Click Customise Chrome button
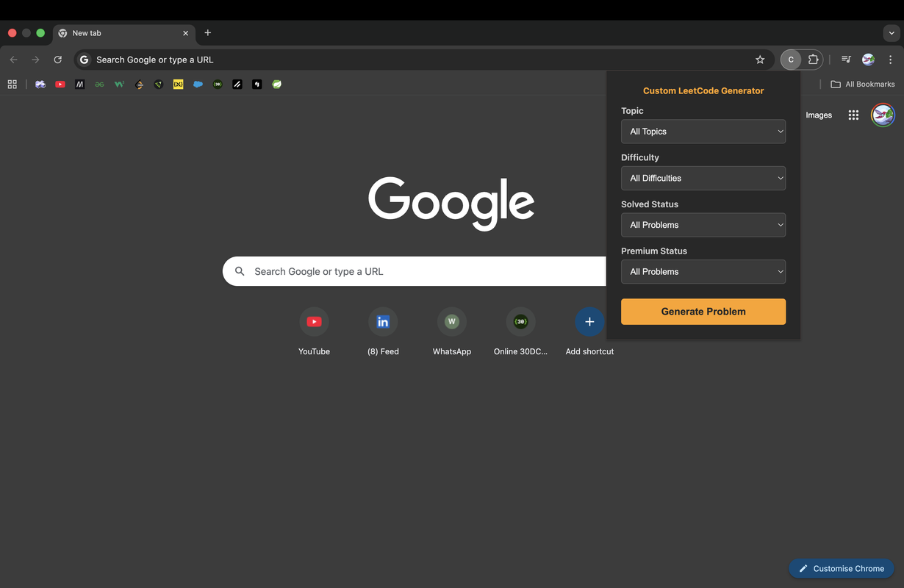Screen dimensions: 904x588 pyautogui.click(x=842, y=568)
